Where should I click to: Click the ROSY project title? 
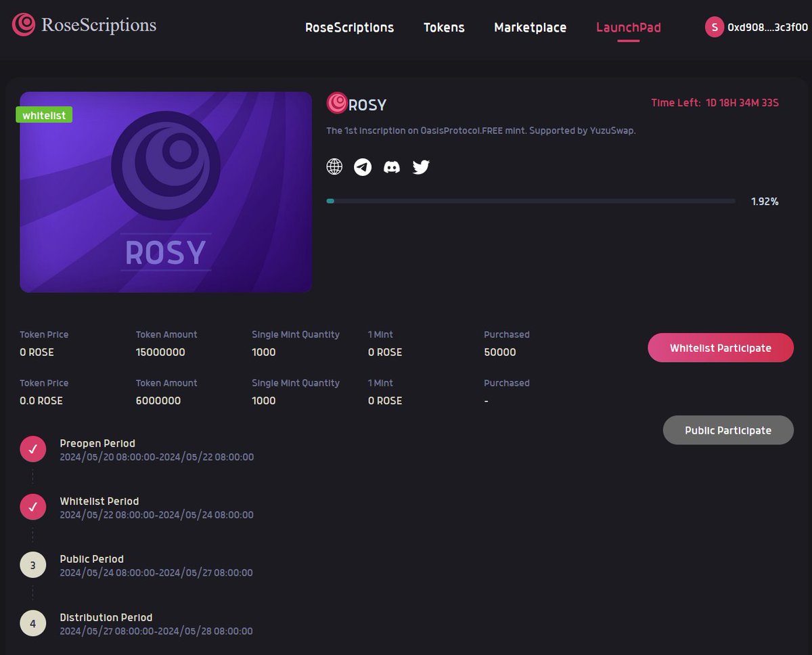[x=367, y=105]
